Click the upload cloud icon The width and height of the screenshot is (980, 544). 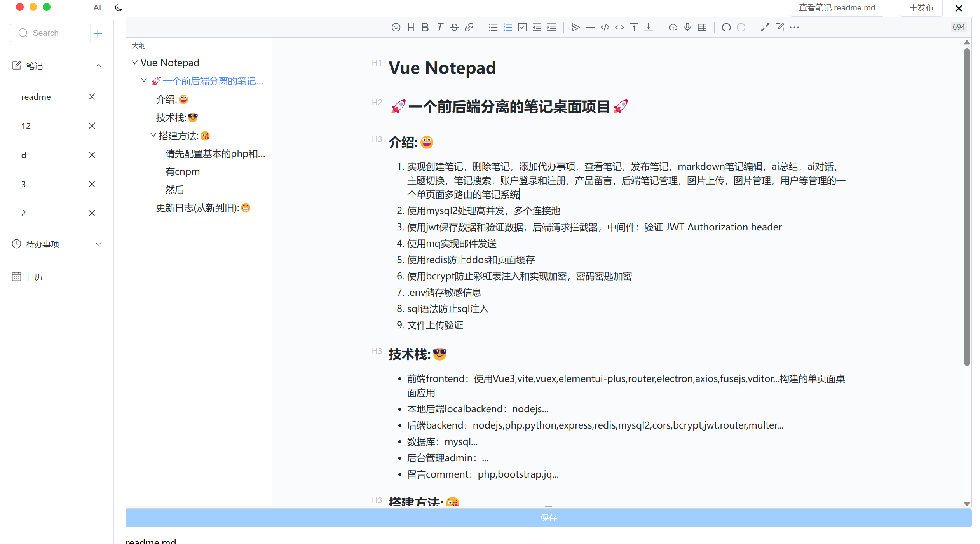pyautogui.click(x=673, y=27)
